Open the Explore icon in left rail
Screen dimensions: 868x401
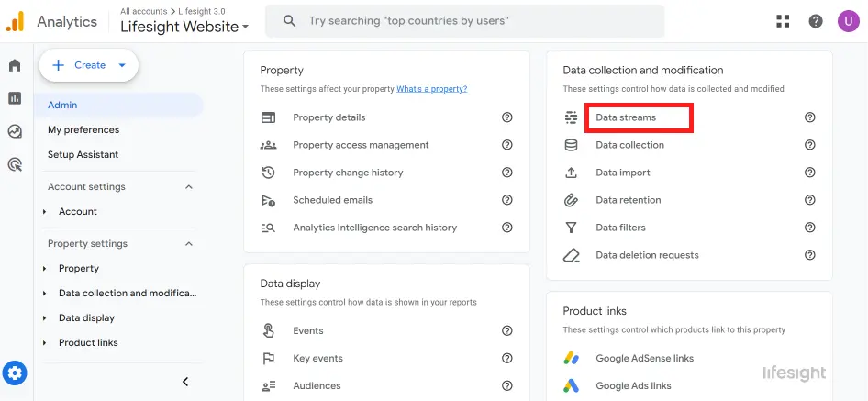tap(15, 131)
